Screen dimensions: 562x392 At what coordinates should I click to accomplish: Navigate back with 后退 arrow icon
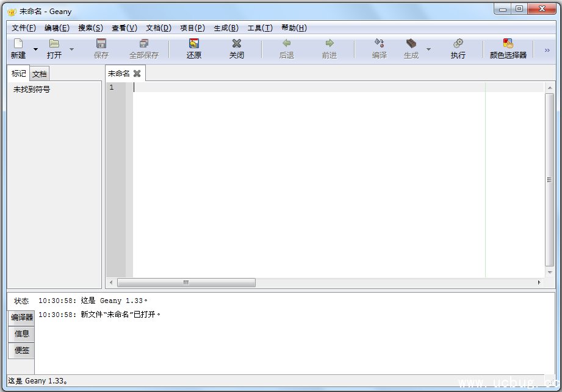(x=286, y=43)
